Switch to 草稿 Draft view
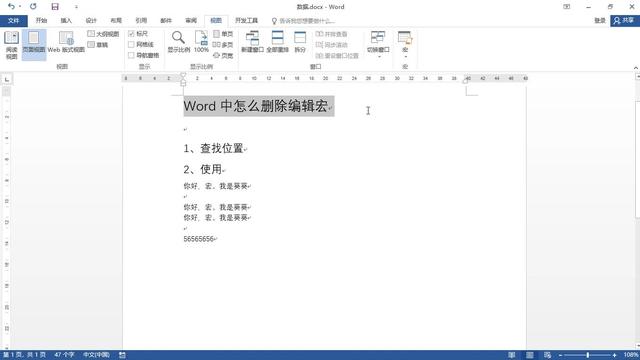Viewport: 640px width, 360px height. coord(98,44)
